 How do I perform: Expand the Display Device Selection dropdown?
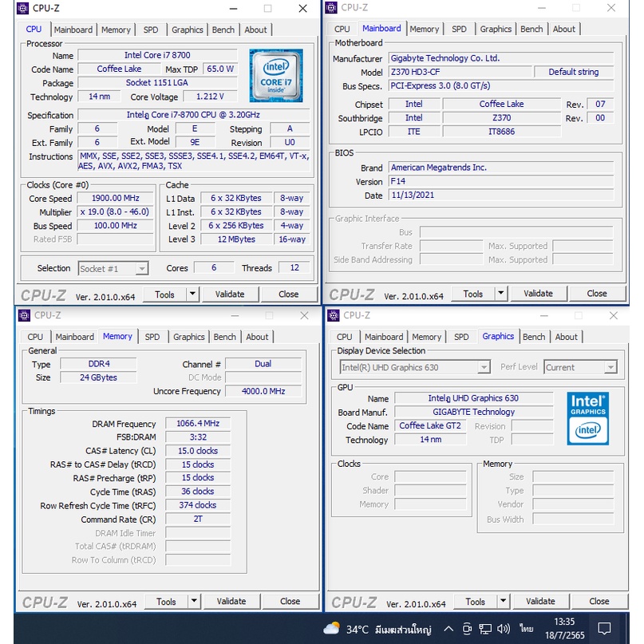(x=483, y=368)
